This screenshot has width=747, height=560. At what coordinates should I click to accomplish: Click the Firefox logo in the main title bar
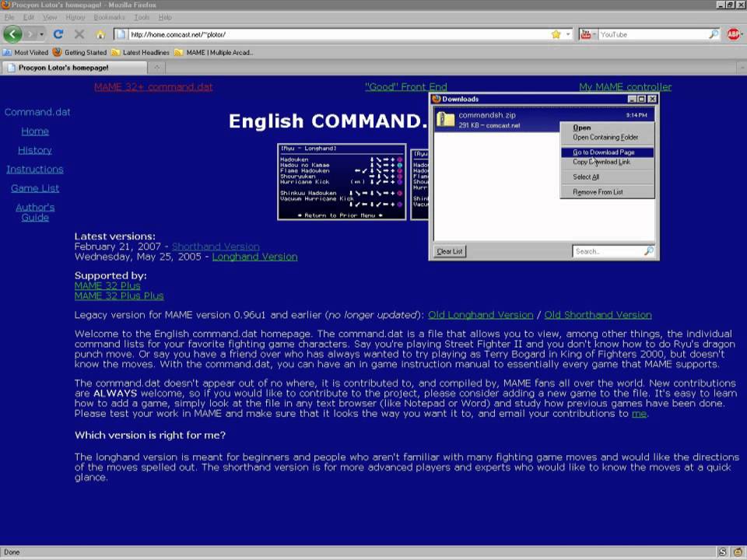5,5
